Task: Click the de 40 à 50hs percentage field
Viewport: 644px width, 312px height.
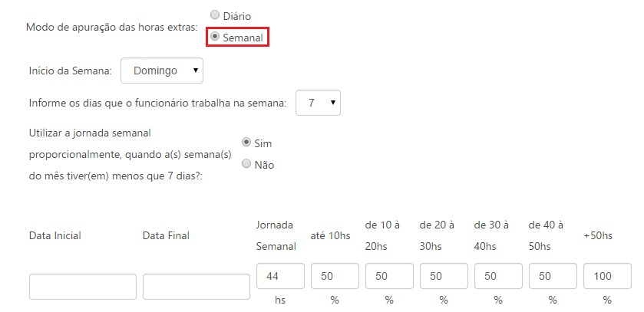Action: [553, 275]
